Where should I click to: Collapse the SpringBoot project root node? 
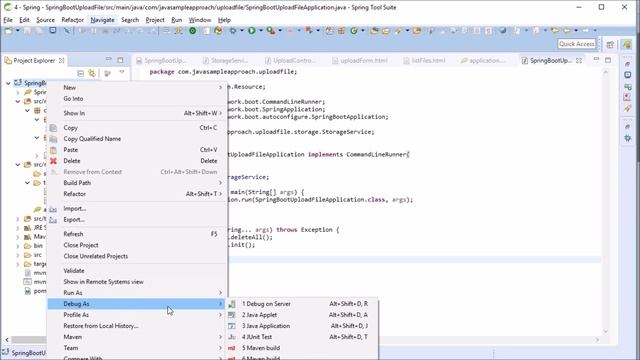[x=8, y=83]
